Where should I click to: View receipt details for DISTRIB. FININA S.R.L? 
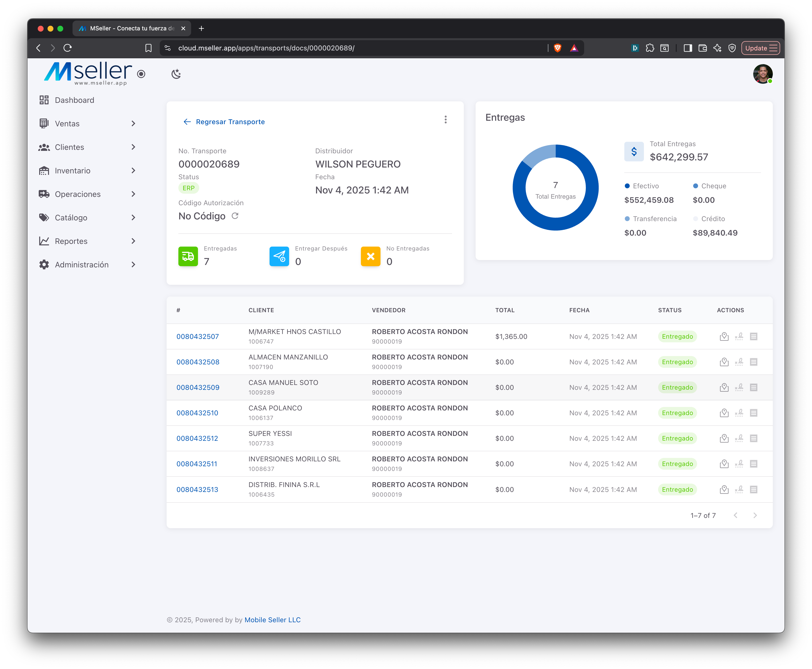pyautogui.click(x=754, y=490)
